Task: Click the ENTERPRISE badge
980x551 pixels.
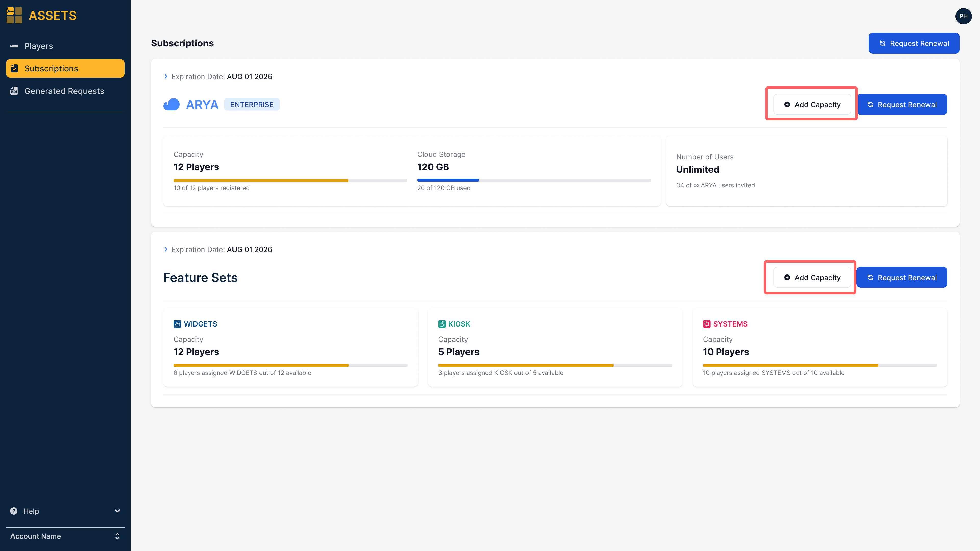Action: tap(251, 104)
